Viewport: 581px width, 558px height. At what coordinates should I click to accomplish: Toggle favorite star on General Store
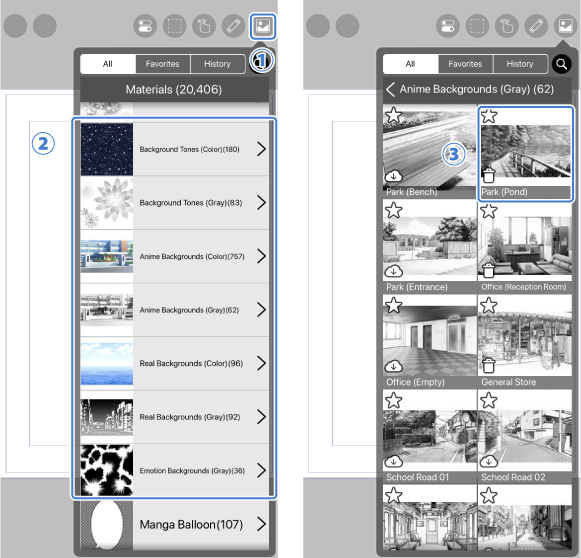pyautogui.click(x=489, y=306)
